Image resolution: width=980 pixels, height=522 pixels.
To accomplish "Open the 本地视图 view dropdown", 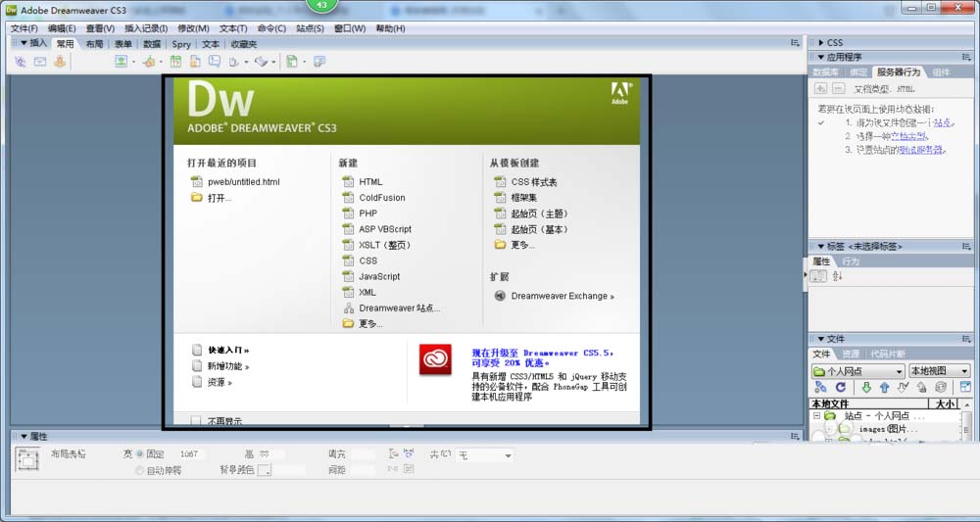I will [939, 371].
